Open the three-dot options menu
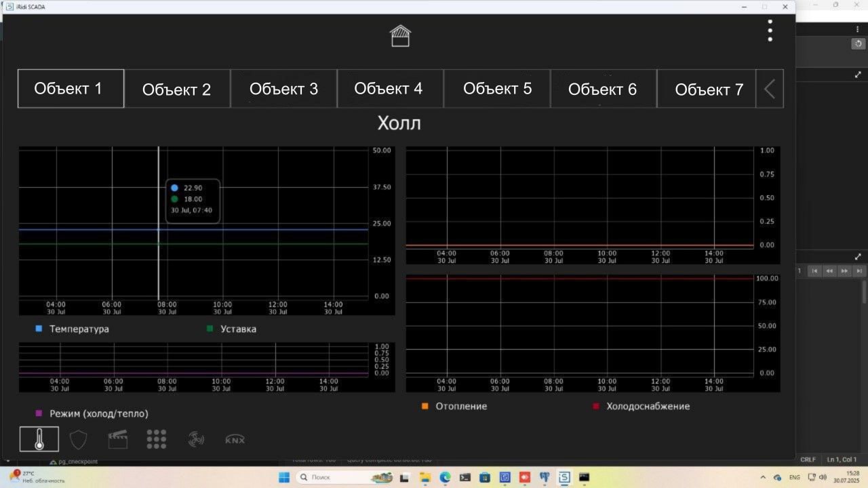Image resolution: width=868 pixels, height=488 pixels. click(770, 30)
